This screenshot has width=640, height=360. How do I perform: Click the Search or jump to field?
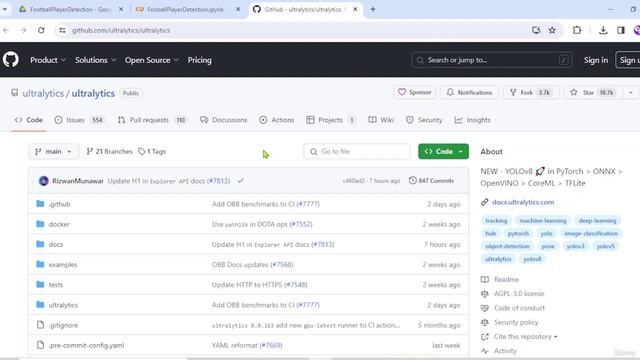[491, 60]
